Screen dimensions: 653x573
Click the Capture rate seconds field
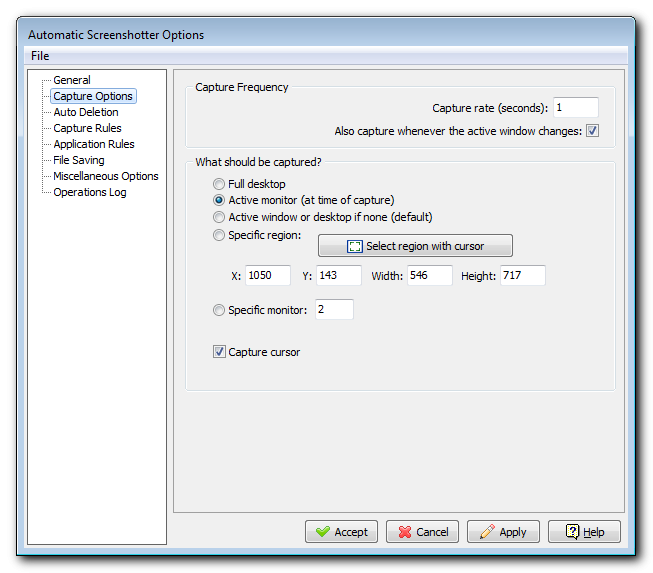[x=576, y=108]
